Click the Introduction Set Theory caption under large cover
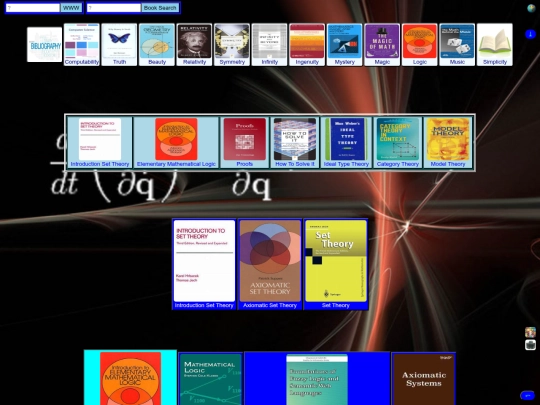The height and width of the screenshot is (405, 540). [x=204, y=305]
